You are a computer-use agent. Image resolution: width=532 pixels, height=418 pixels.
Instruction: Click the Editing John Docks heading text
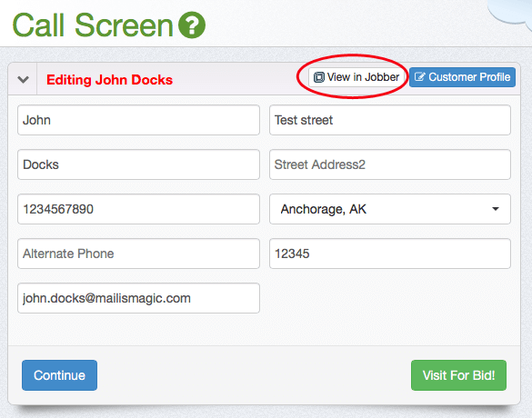(110, 80)
